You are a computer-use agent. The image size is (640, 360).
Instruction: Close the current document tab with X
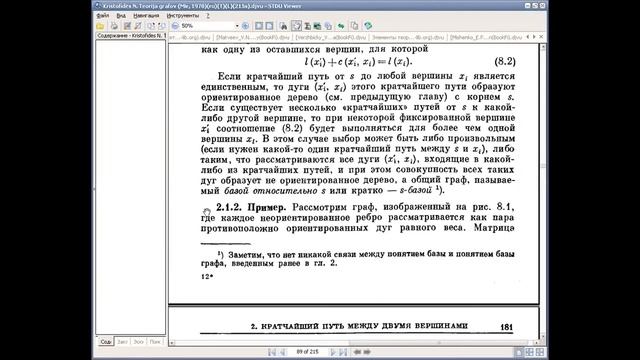click(x=541, y=37)
